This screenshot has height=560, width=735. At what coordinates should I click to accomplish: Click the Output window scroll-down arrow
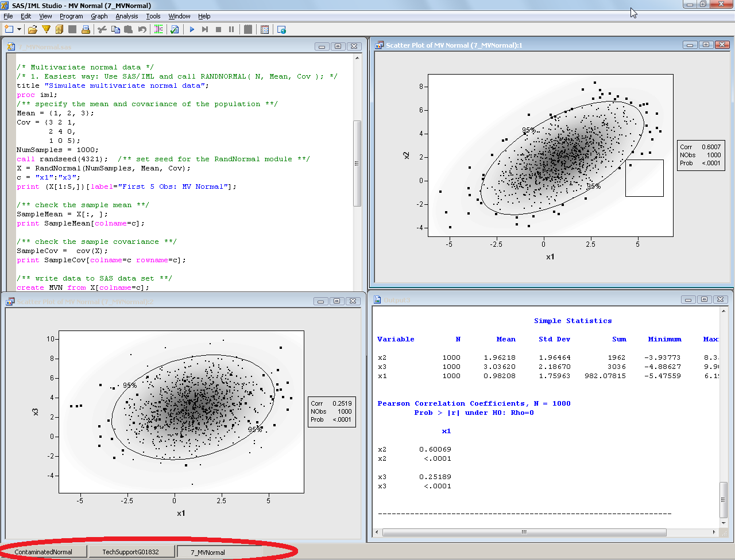coord(724,523)
